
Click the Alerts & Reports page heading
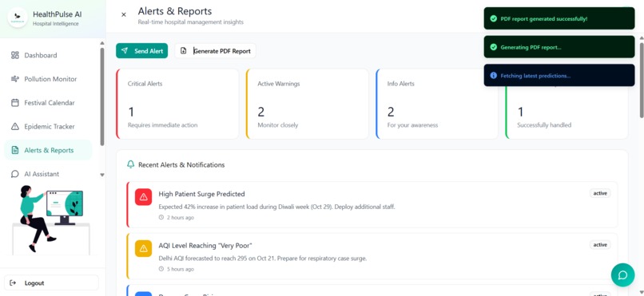[175, 11]
